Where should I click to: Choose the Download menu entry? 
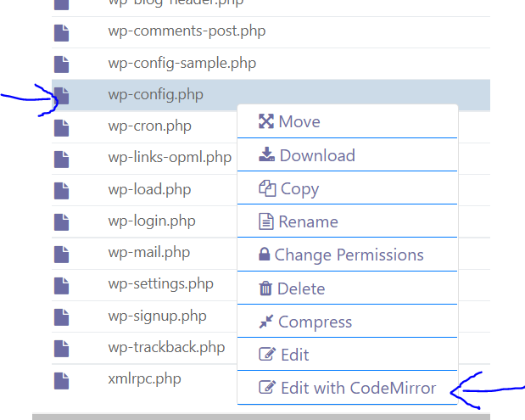pyautogui.click(x=347, y=155)
